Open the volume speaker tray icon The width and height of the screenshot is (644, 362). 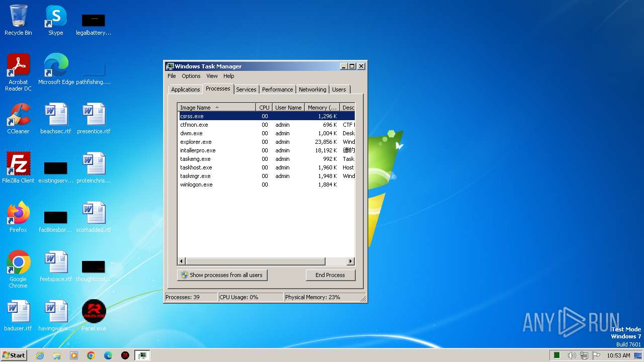click(x=572, y=355)
